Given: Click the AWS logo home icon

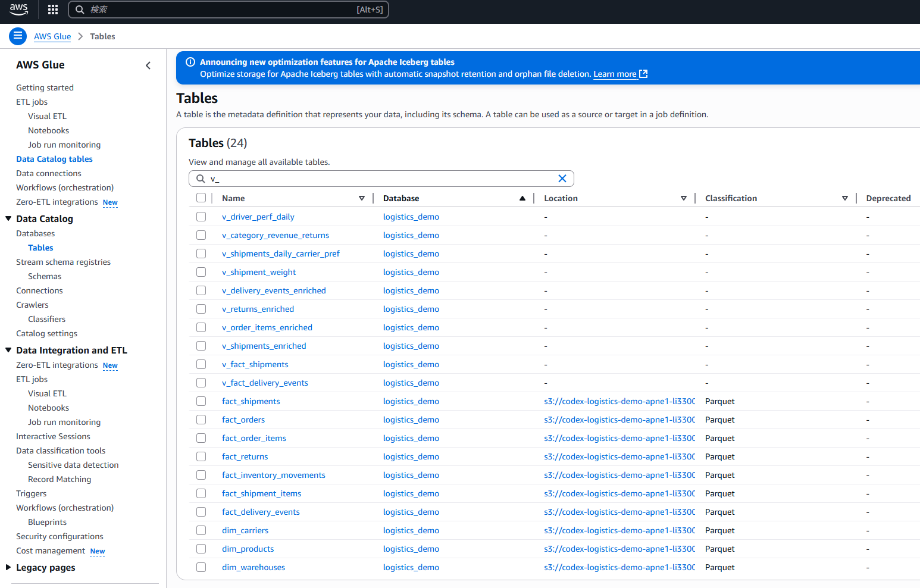Looking at the screenshot, I should (18, 10).
